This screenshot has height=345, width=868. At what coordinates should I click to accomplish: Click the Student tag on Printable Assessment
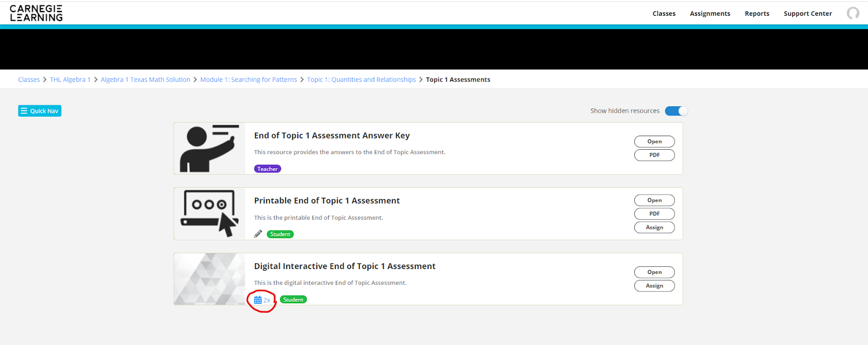(x=280, y=234)
